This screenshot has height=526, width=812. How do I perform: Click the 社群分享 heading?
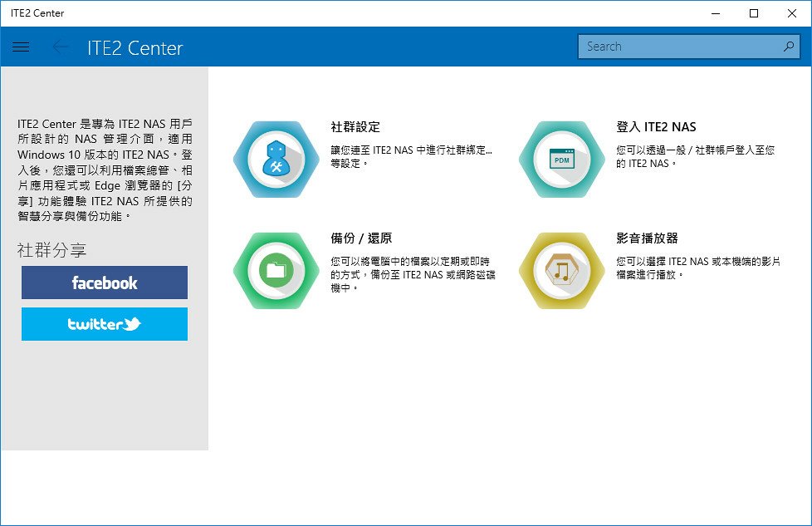(51, 250)
